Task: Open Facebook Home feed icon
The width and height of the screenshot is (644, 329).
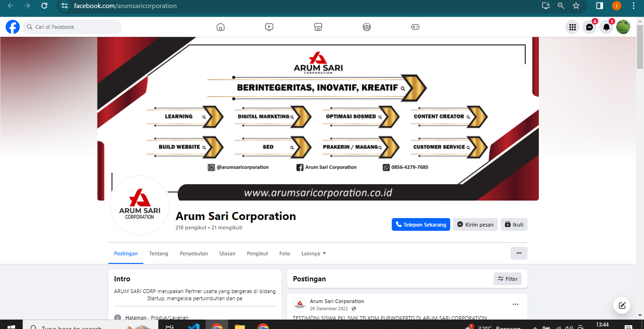Action: point(221,27)
